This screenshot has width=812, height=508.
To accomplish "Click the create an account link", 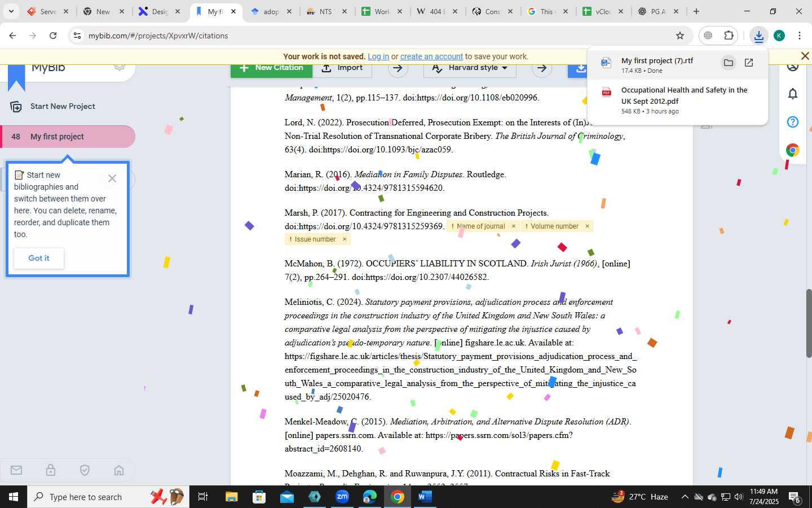I will pos(431,56).
